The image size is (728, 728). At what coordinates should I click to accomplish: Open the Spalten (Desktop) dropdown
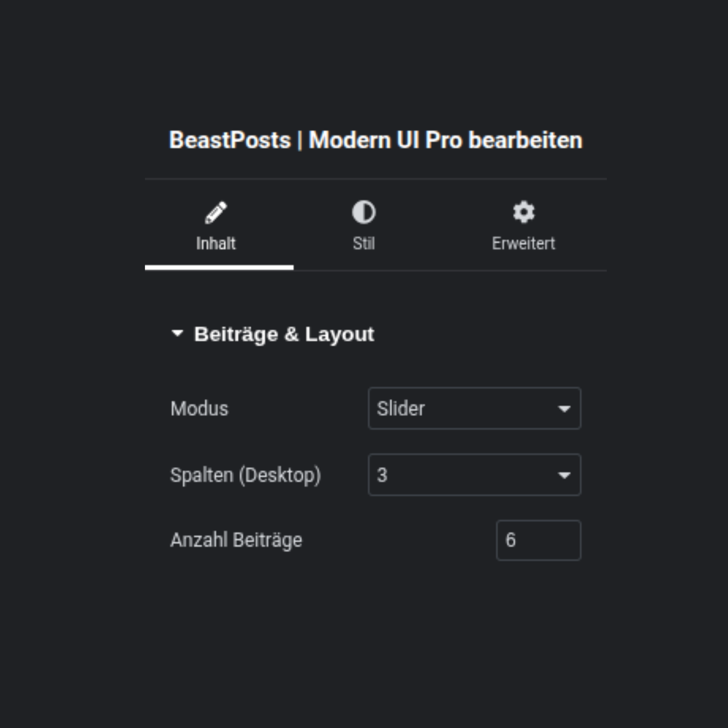point(474,475)
